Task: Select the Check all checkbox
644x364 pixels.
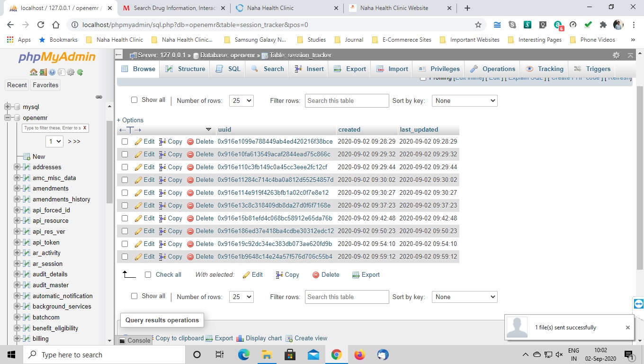Action: (x=148, y=274)
